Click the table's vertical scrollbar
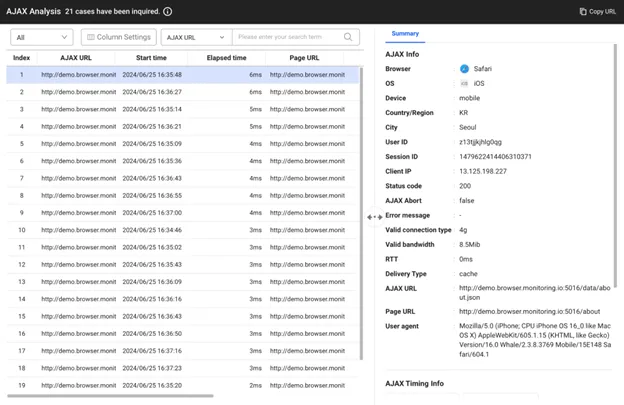Image resolution: width=624 pixels, height=405 pixels. [361, 214]
